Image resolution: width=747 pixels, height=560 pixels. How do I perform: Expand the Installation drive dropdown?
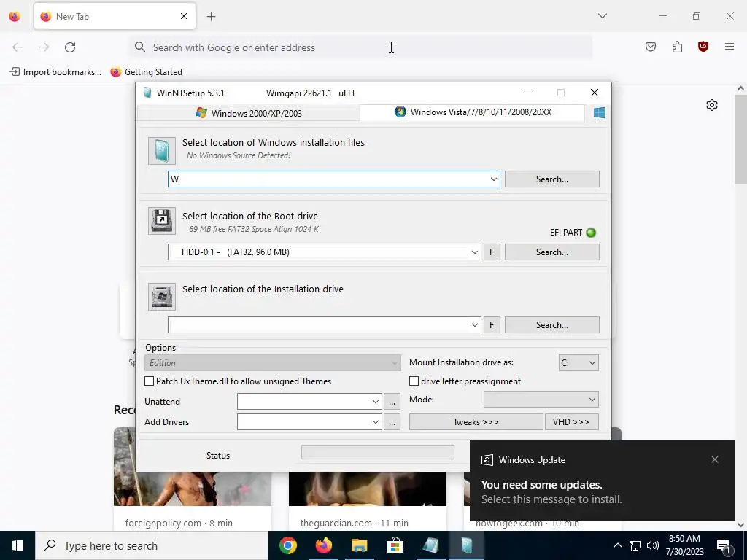click(474, 325)
